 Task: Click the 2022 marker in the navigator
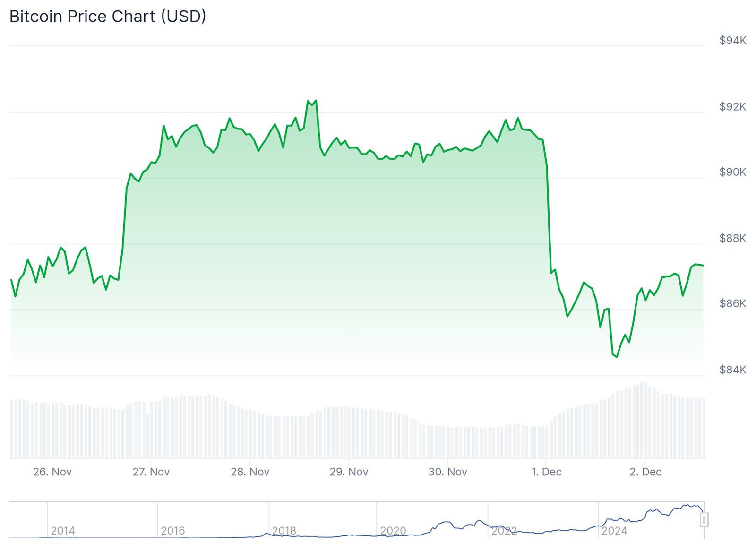(504, 531)
